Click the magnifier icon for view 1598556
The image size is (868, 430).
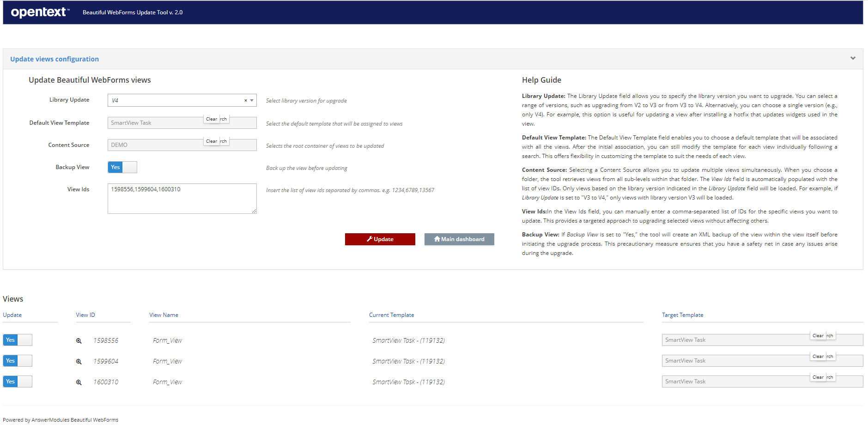79,341
